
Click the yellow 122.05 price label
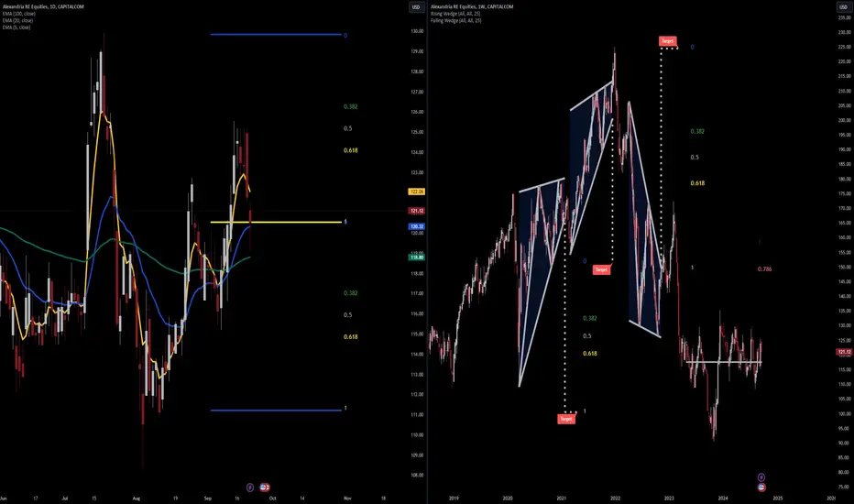pyautogui.click(x=417, y=192)
